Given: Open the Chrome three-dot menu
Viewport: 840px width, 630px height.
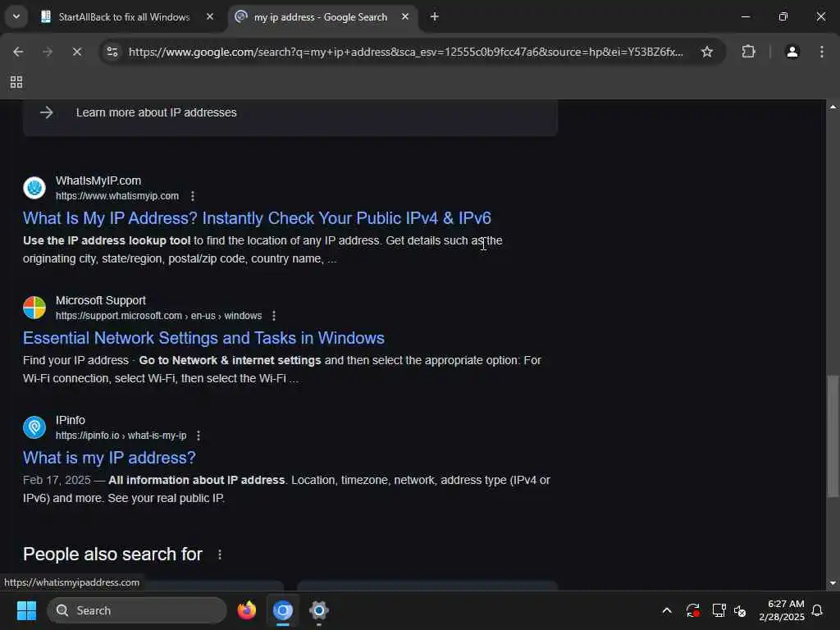Looking at the screenshot, I should point(822,52).
